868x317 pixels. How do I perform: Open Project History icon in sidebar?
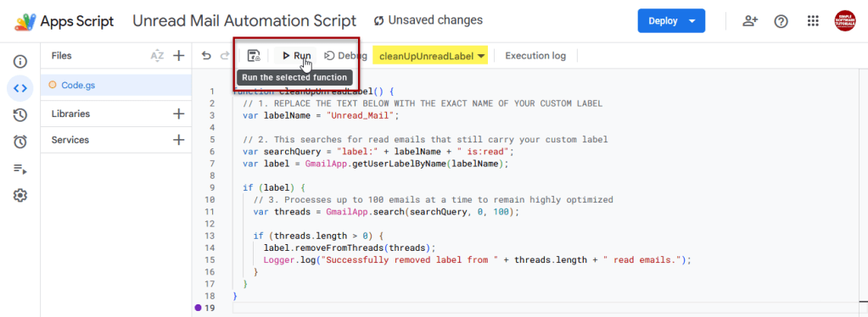20,115
